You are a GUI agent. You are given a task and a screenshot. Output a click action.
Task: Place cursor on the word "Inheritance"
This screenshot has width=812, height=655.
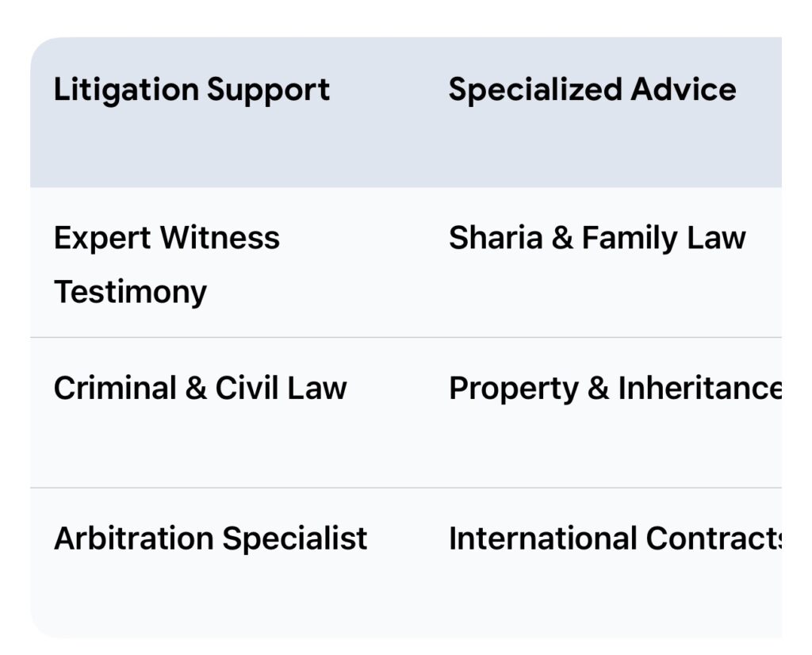click(699, 389)
